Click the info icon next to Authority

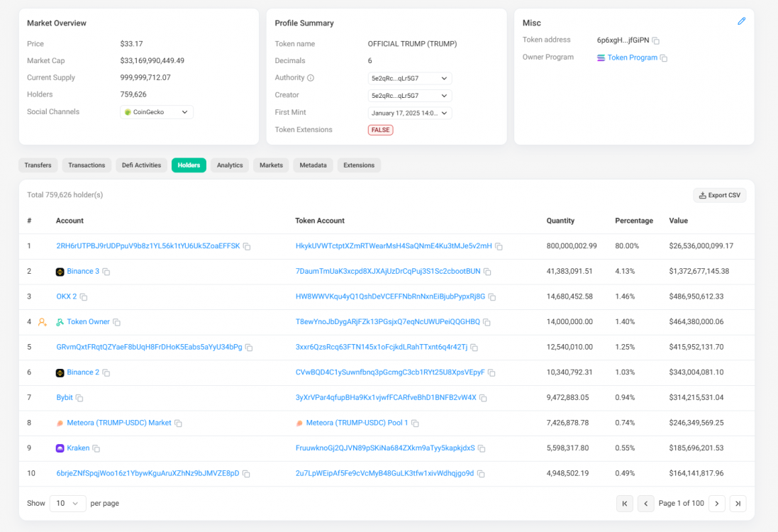coord(311,78)
